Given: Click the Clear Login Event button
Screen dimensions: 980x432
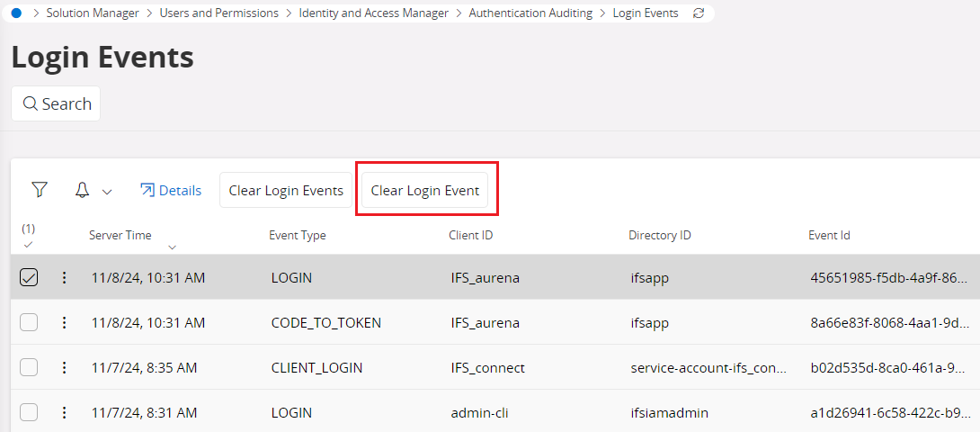Looking at the screenshot, I should tap(425, 191).
